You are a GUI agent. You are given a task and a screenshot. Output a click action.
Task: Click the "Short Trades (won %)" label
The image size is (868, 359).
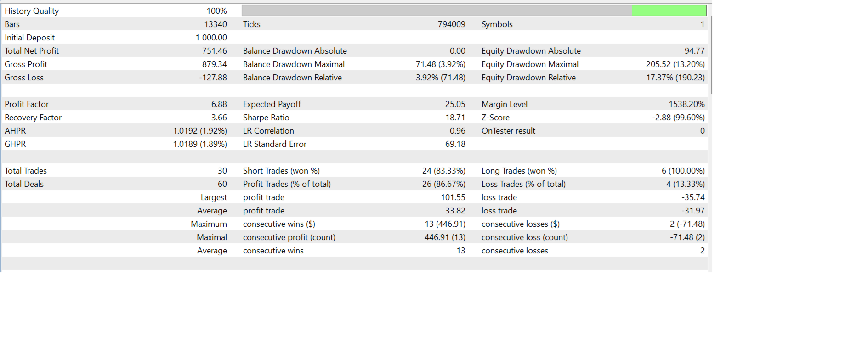point(281,171)
